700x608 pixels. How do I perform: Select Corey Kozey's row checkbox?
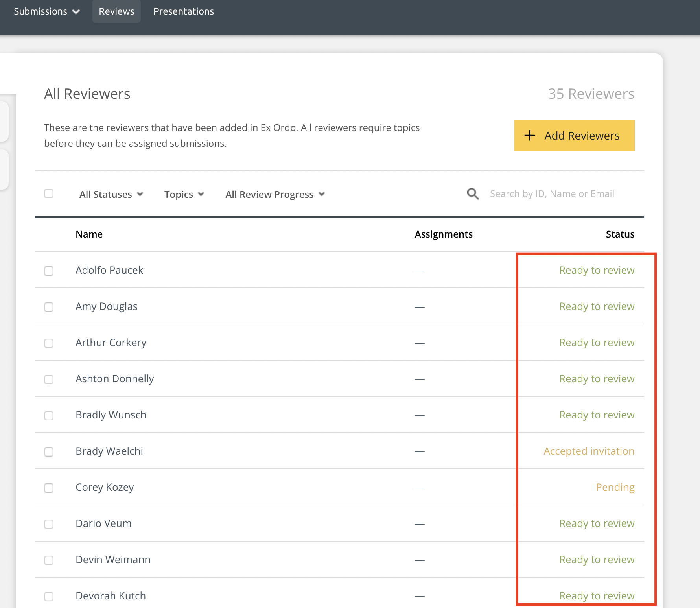pos(49,488)
